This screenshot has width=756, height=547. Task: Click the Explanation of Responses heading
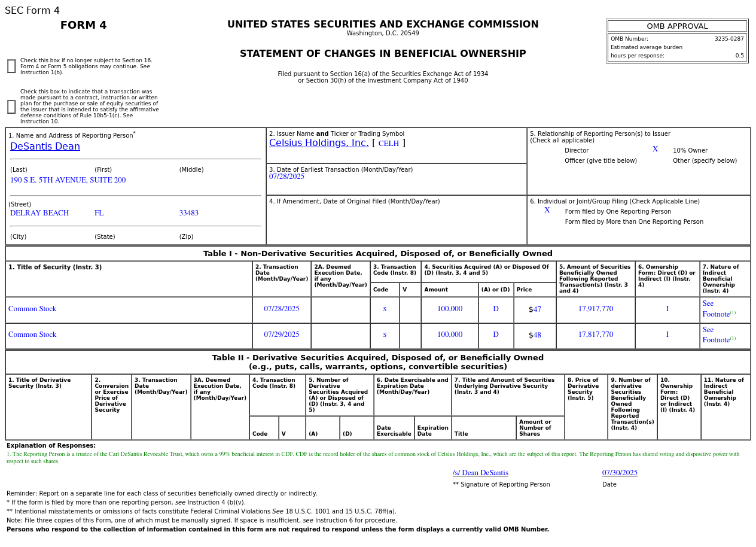pos(51,445)
